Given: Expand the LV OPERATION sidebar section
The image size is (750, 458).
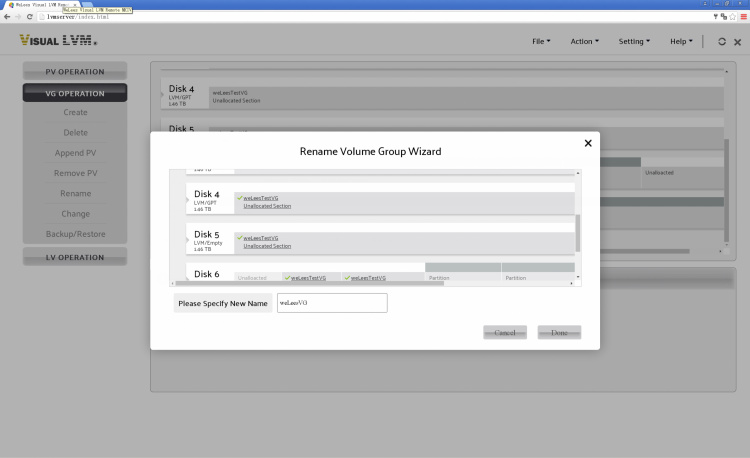Looking at the screenshot, I should click(75, 257).
